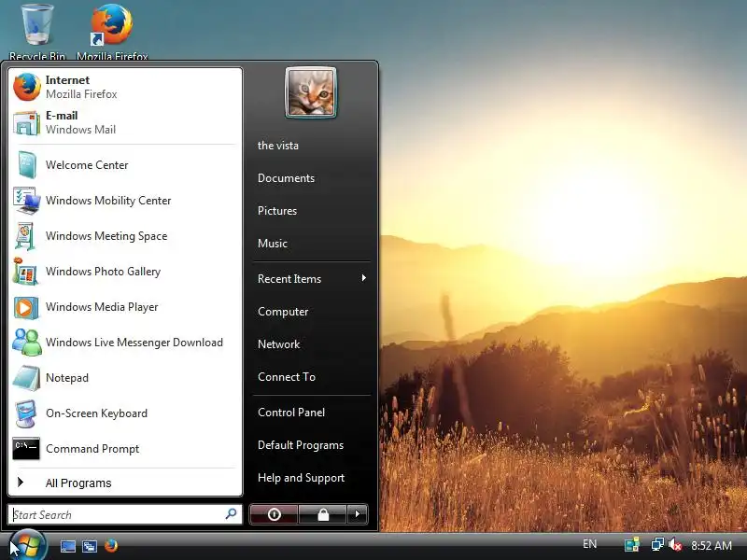Click the Windows Start orb
This screenshot has height=560, width=747.
point(28,546)
